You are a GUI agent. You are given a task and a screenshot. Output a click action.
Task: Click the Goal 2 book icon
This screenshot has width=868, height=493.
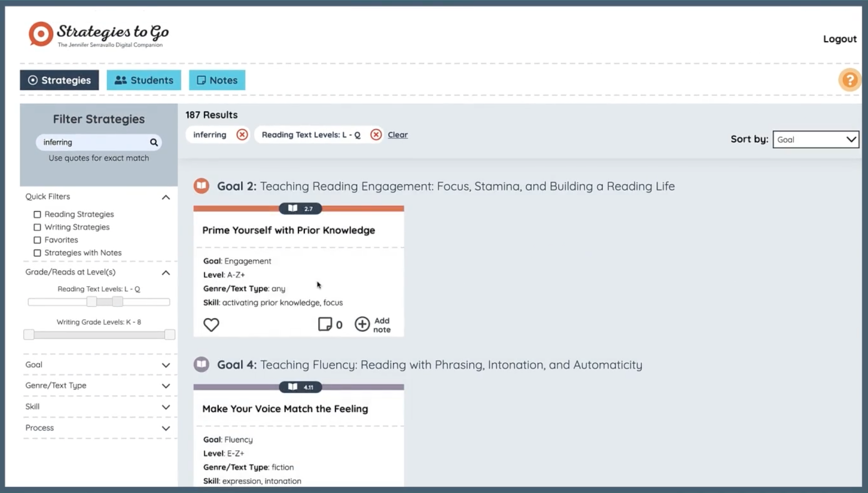pos(201,186)
